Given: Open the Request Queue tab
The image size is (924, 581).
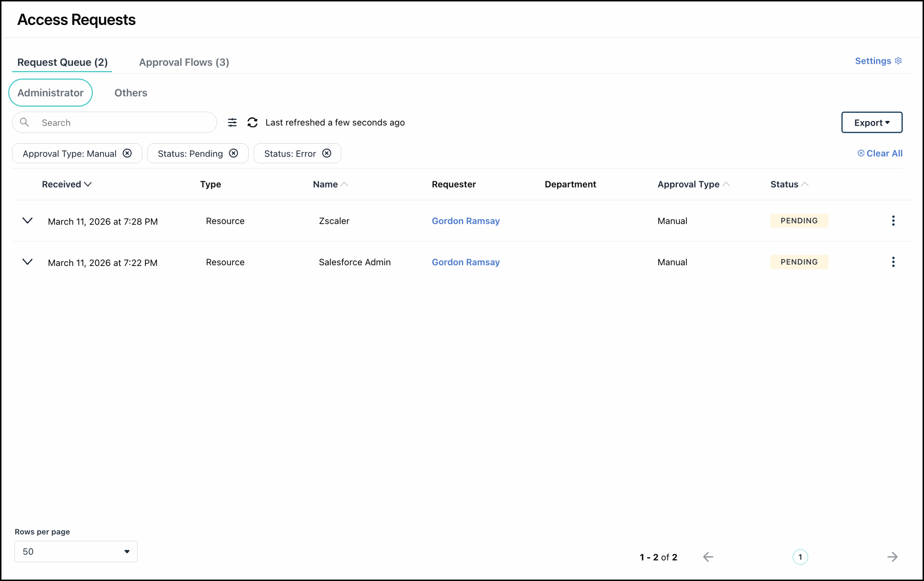Looking at the screenshot, I should pyautogui.click(x=62, y=62).
